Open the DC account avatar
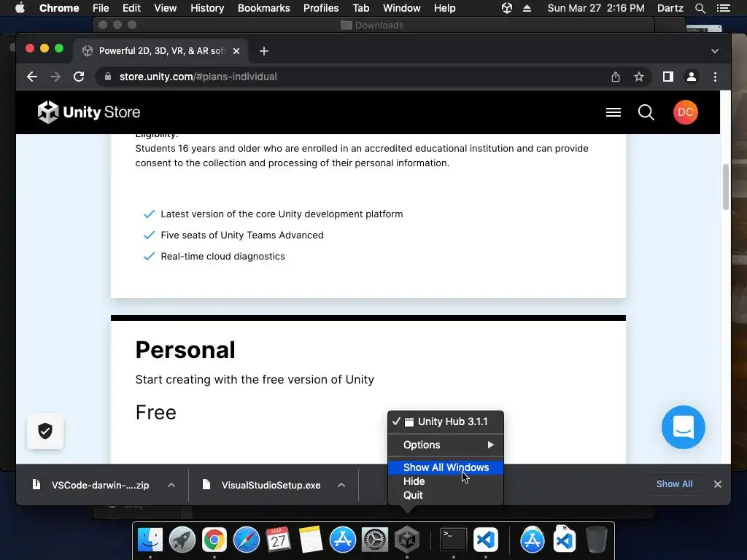 (x=686, y=112)
